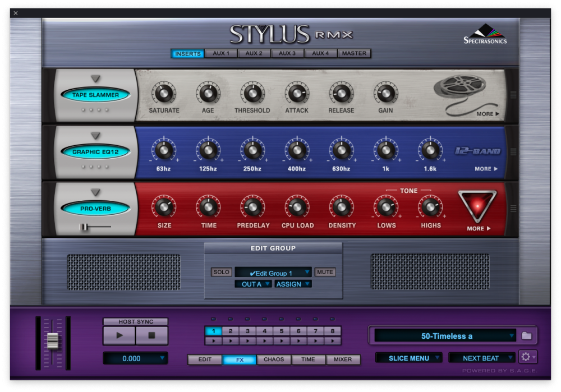
Task: Click the Age knob
Action: [208, 93]
